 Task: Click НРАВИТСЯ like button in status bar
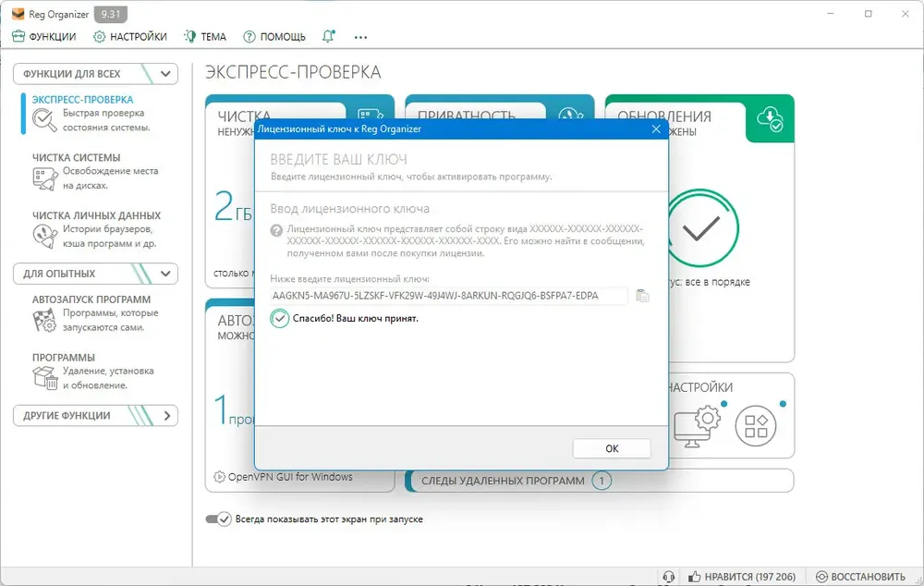pos(741,577)
